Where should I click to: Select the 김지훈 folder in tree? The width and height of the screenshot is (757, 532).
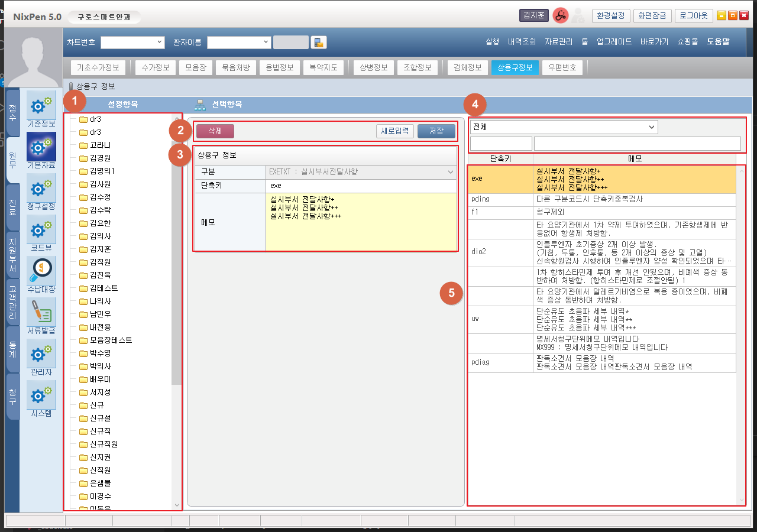100,249
